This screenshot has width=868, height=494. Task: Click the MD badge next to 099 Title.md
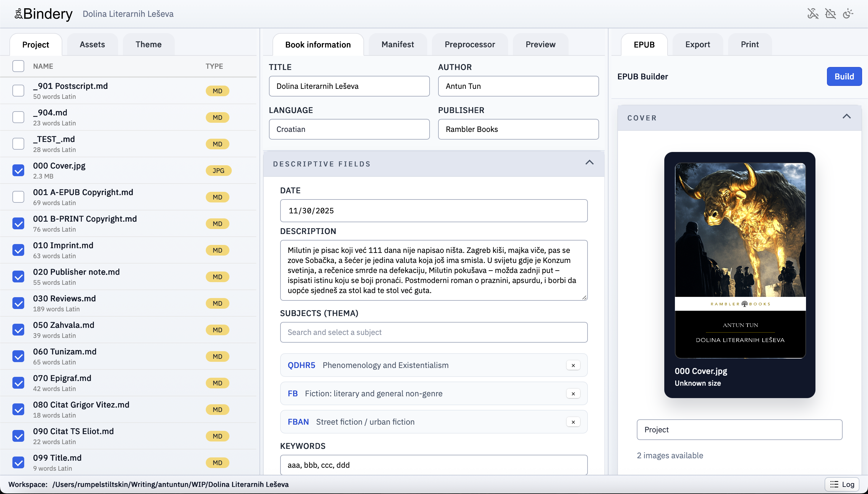pyautogui.click(x=218, y=462)
